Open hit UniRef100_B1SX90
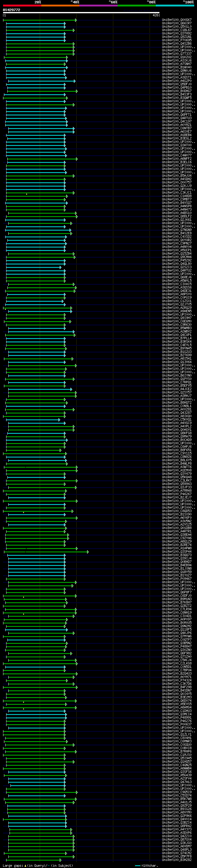Viewport: 197px width, 868px height. (x=177, y=515)
